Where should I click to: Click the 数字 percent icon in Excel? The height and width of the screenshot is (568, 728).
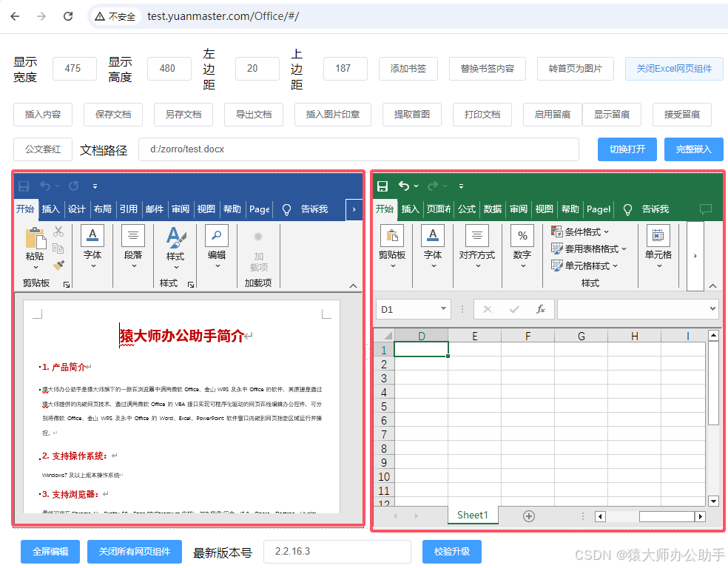coord(522,235)
